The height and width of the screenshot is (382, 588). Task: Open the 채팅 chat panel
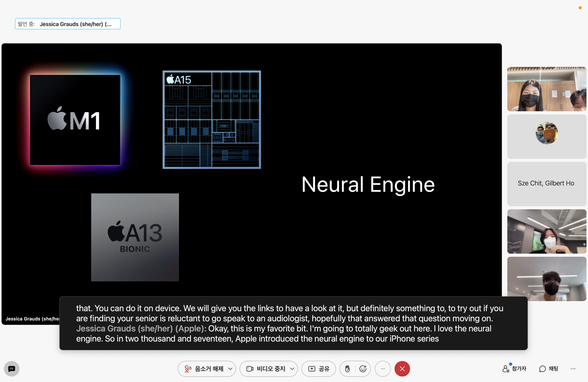click(x=549, y=368)
